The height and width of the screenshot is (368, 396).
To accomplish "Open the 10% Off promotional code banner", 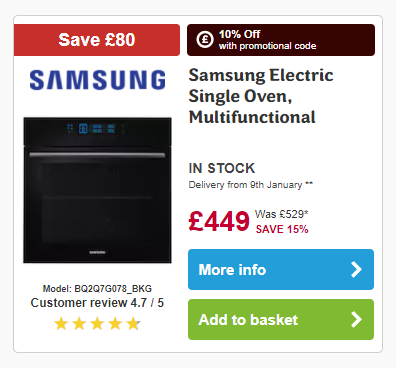I will [281, 40].
